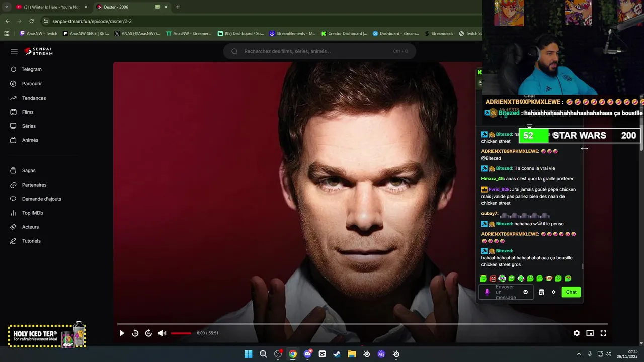This screenshot has width=644, height=362.
Task: Click the chat panel scrollbar
Action: coord(583,267)
